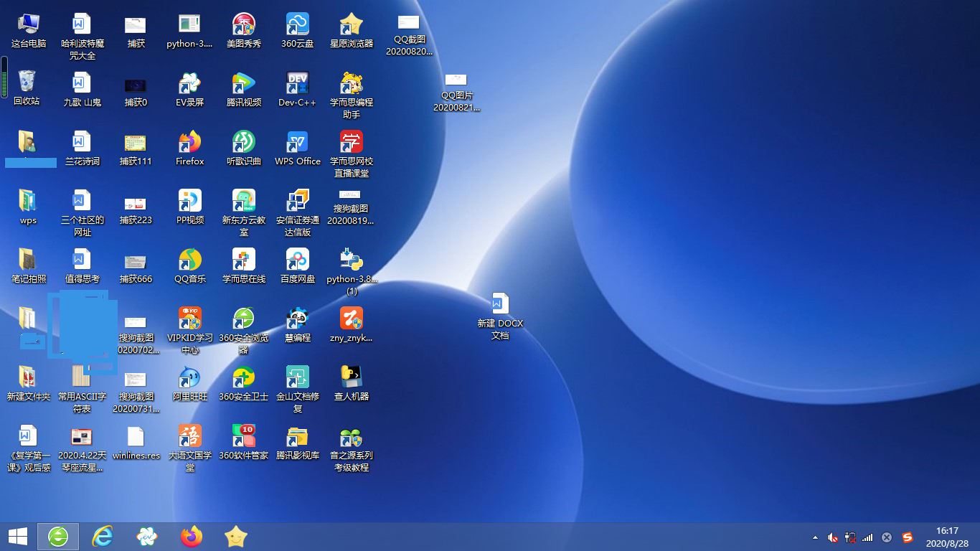Viewport: 980px width, 551px height.
Task: Open the 360软件管家 shortcut
Action: point(244,443)
